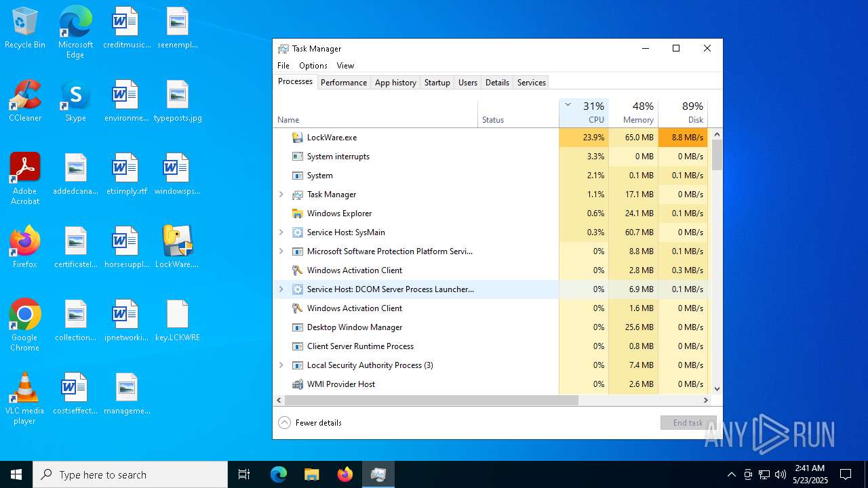Click the Task Manager taskbar button

pyautogui.click(x=378, y=474)
